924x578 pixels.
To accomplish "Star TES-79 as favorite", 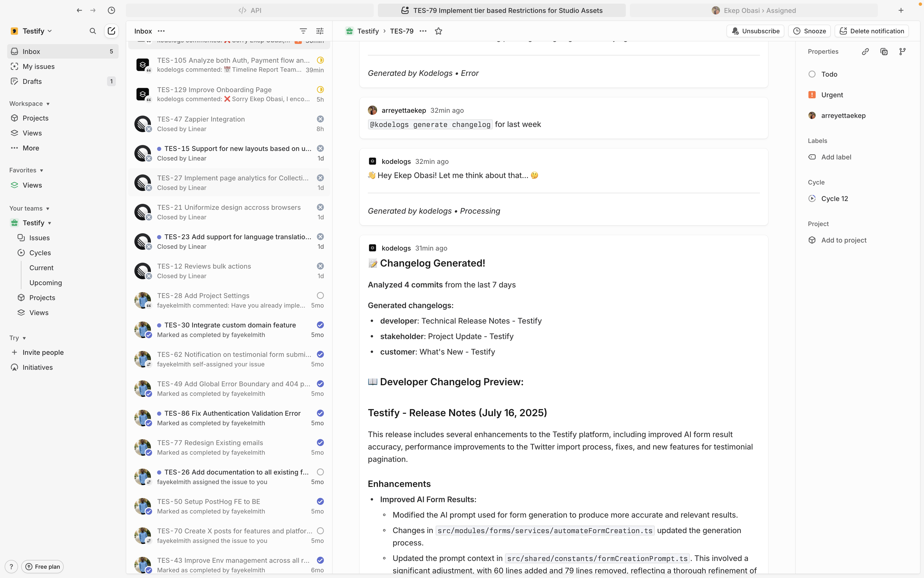I will click(438, 31).
